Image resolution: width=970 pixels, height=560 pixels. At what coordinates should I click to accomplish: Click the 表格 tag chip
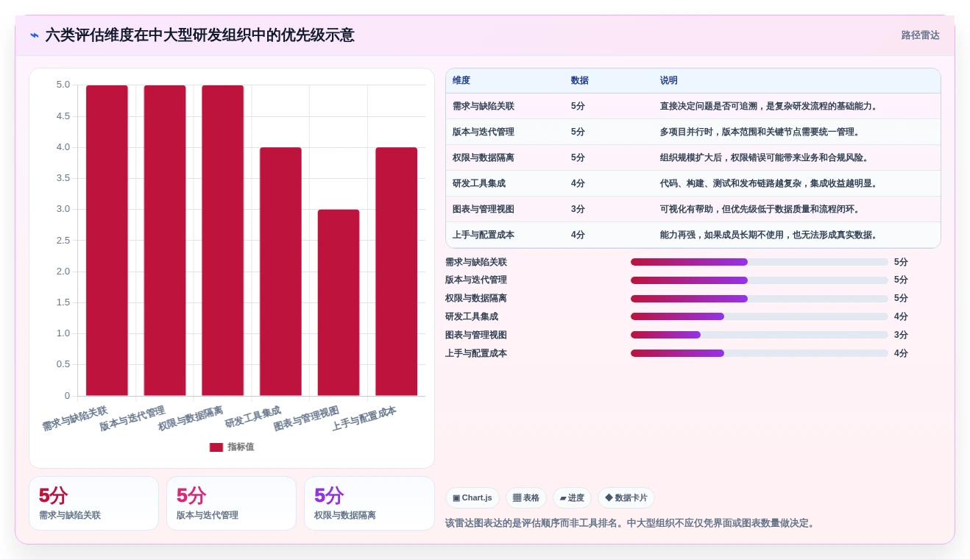[526, 498]
